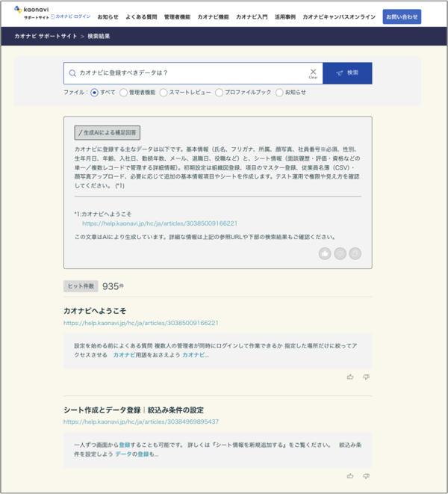Open 管理者機能 in the top navigation
Viewport: 448px width, 494px height.
click(x=177, y=17)
